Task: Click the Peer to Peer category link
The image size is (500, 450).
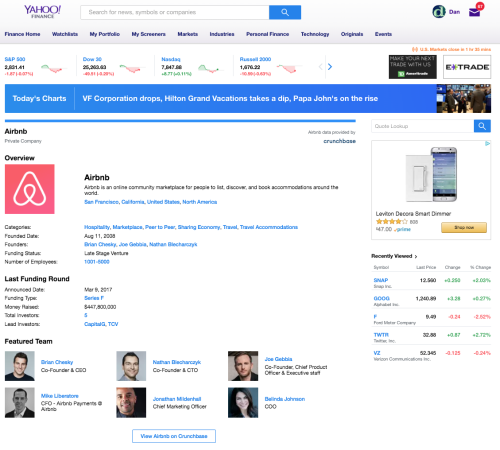Action: (160, 227)
